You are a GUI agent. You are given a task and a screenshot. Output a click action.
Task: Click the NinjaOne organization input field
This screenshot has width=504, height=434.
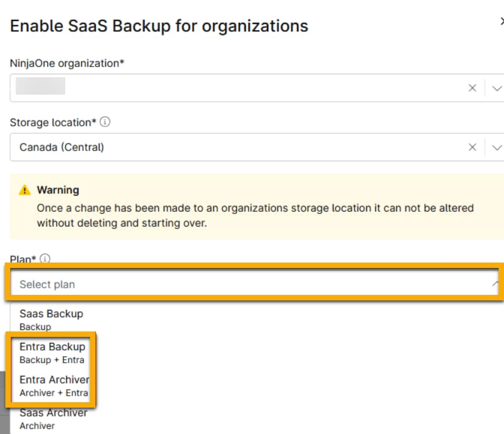tap(240, 88)
